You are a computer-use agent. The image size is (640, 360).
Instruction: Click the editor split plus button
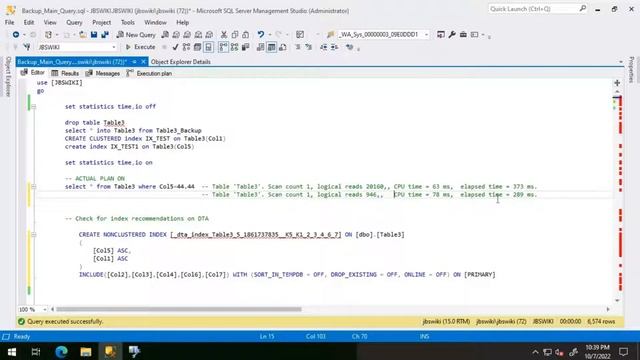(617, 83)
